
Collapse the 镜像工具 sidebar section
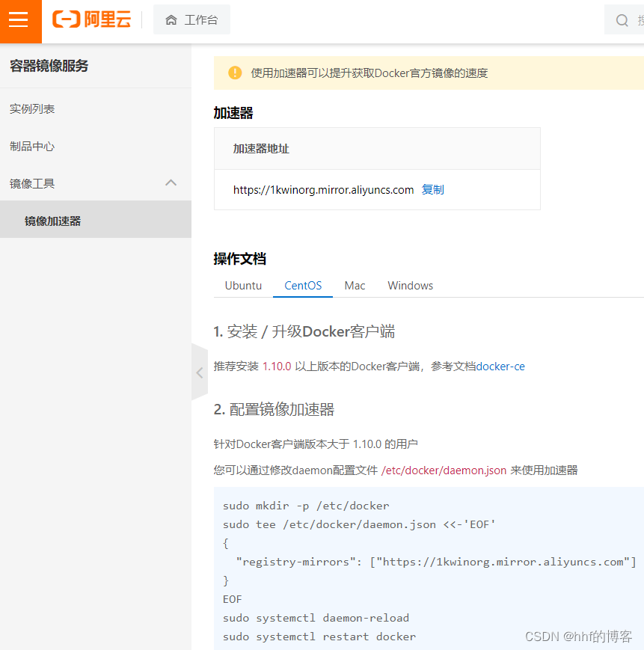coord(171,183)
